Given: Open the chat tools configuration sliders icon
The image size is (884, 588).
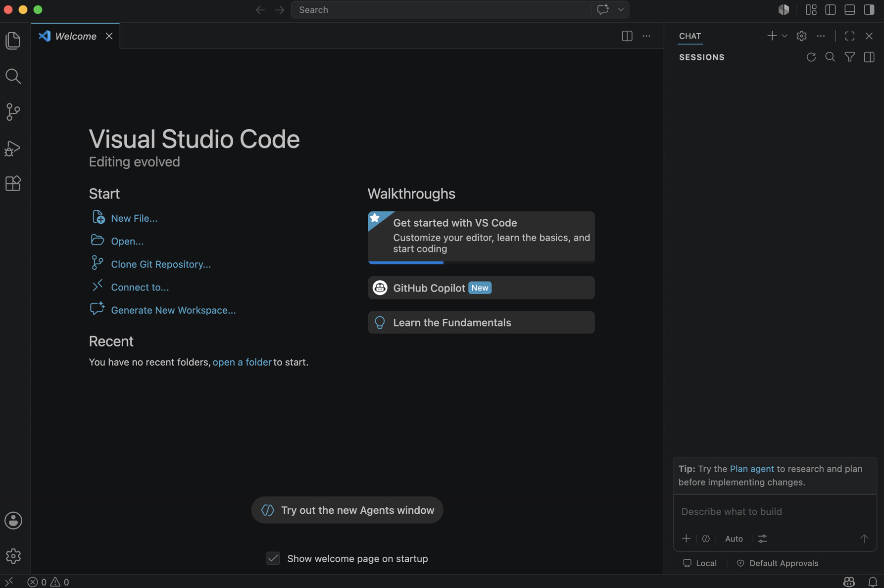Looking at the screenshot, I should pyautogui.click(x=762, y=539).
